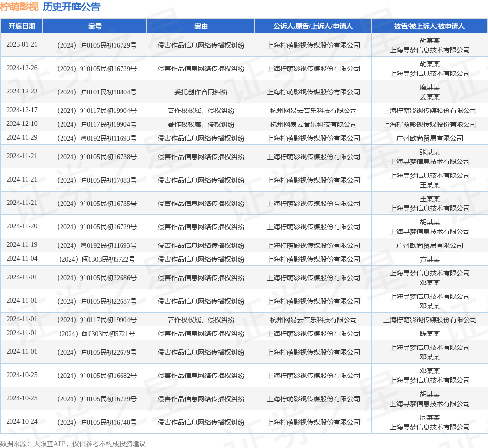Click defendant 上海柠萌影视传媒股份有限公司 in 2024-12-17 row

[430, 111]
